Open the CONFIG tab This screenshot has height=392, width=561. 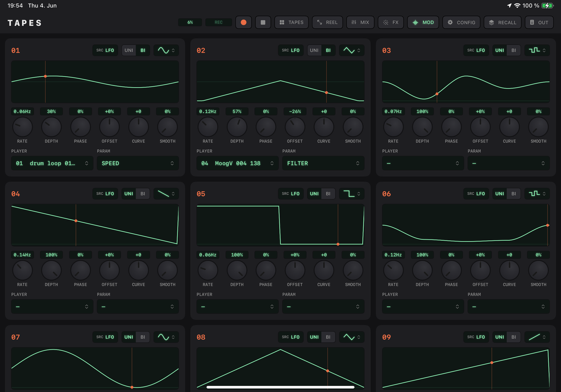[x=461, y=22]
